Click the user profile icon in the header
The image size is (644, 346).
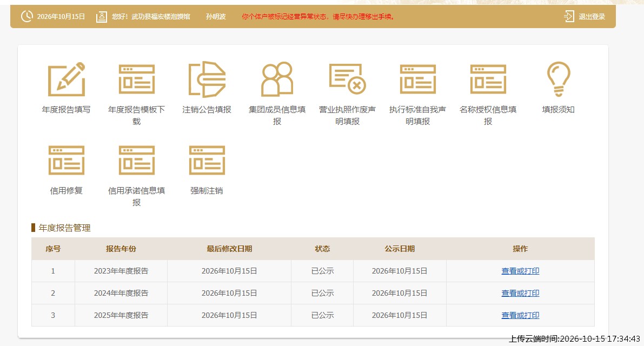pyautogui.click(x=102, y=17)
